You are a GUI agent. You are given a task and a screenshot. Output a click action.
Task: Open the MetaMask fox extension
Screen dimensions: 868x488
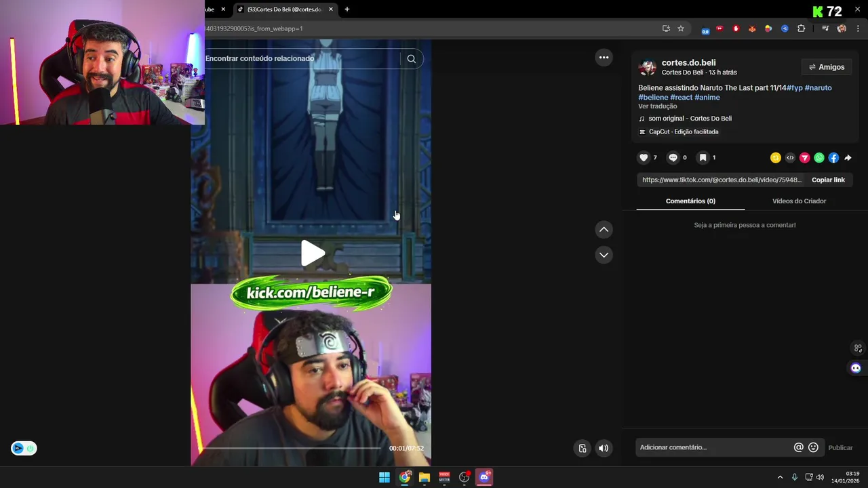(x=752, y=28)
